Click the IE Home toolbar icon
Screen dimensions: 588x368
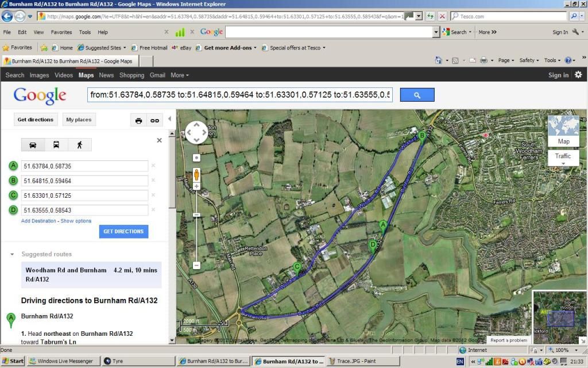pos(438,60)
